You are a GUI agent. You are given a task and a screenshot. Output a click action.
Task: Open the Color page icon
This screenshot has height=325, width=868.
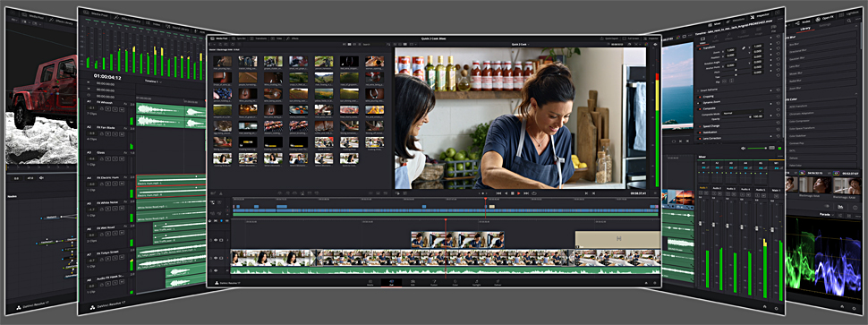click(x=455, y=282)
